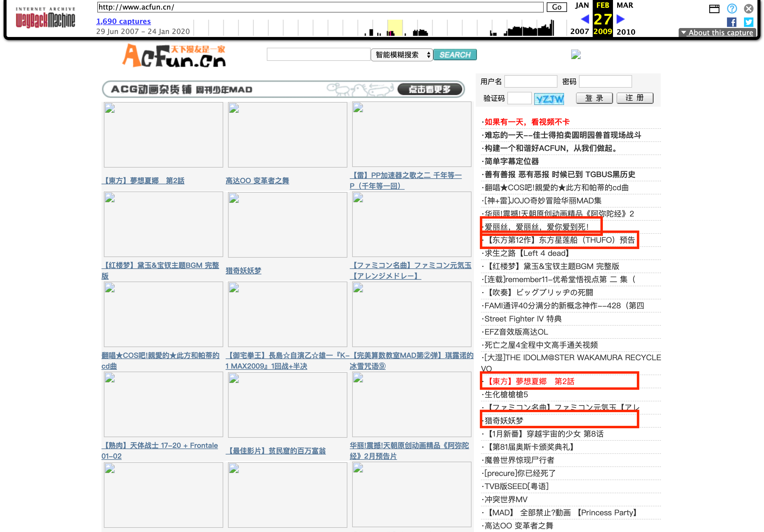This screenshot has height=532, width=764.
Task: Open the 【雷】PP加速器之歌之二 link
Action: 406,180
